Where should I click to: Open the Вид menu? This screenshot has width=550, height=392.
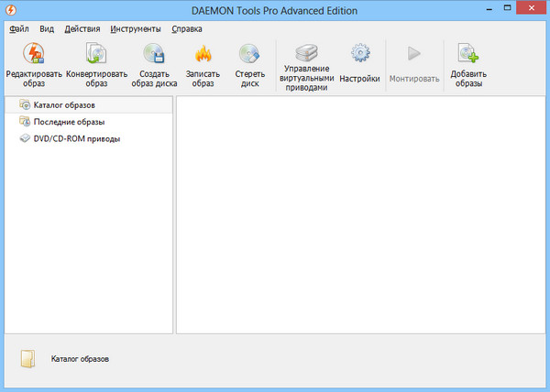[47, 28]
